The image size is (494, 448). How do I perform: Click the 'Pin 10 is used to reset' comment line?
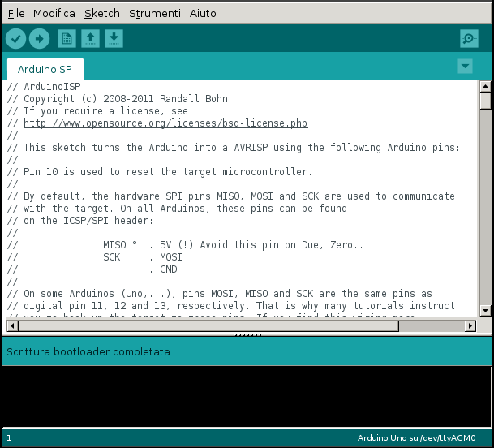coord(160,172)
